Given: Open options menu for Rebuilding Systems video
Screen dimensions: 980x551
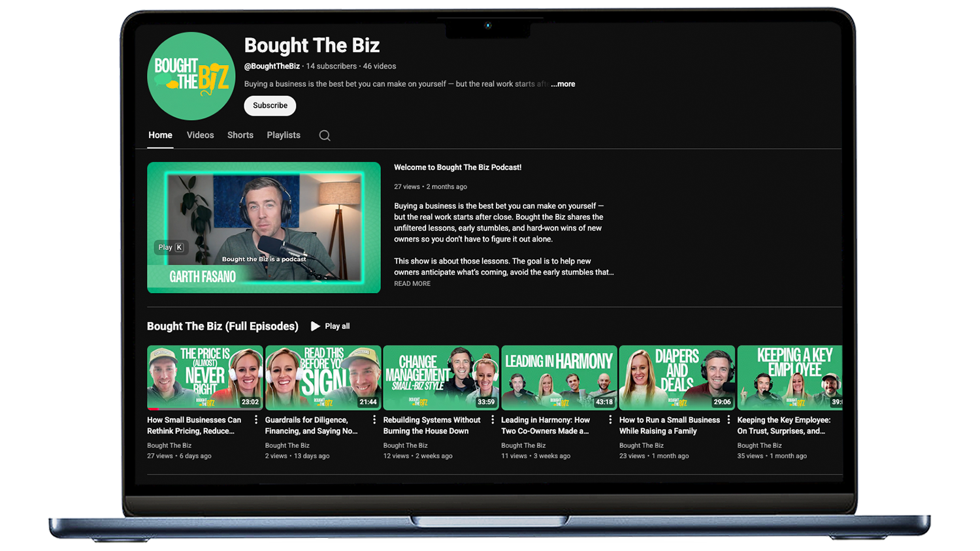Looking at the screenshot, I should (493, 420).
